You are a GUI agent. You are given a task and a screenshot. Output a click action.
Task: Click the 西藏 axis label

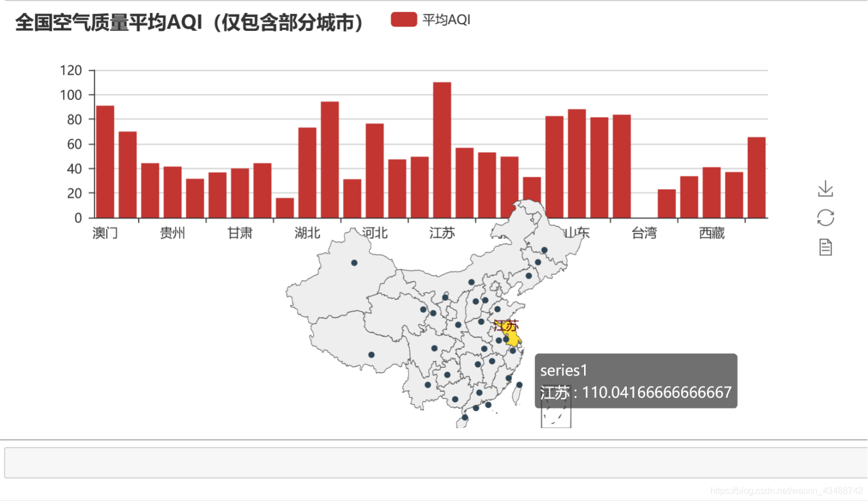click(711, 233)
